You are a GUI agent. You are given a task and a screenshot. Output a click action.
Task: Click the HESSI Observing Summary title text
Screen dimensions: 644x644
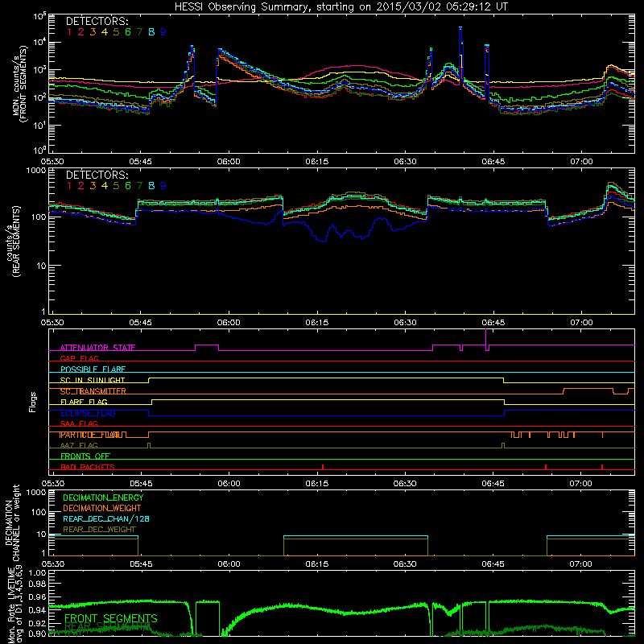click(341, 7)
